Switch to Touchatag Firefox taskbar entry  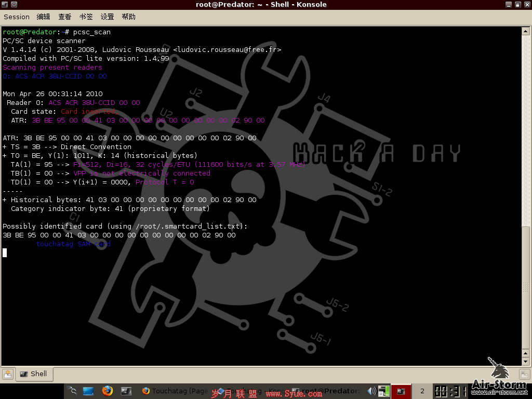(175, 391)
